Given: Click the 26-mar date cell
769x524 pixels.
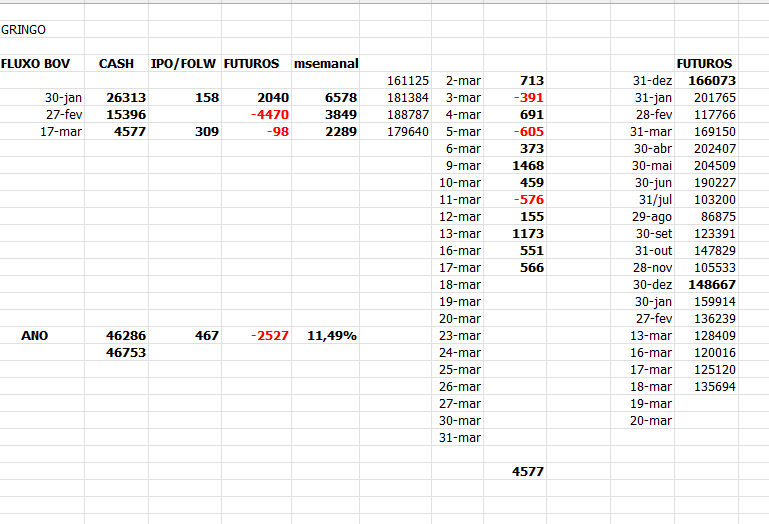Looking at the screenshot, I should point(460,387).
